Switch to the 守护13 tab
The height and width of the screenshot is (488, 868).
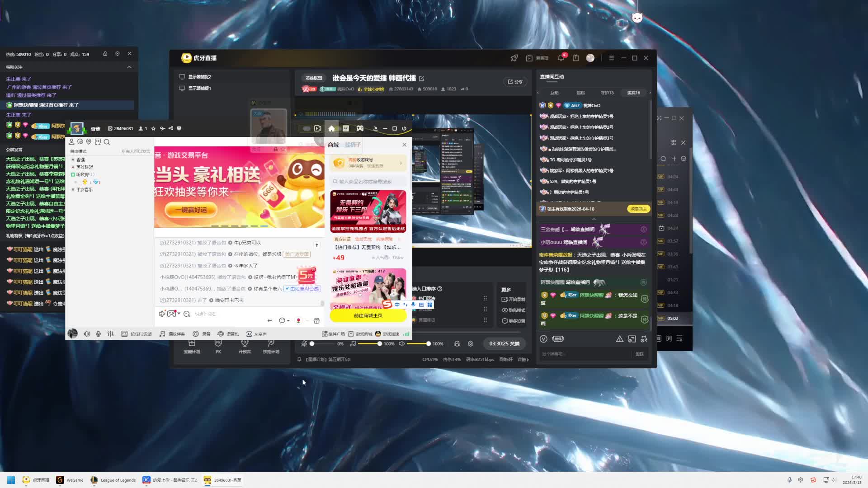(607, 93)
